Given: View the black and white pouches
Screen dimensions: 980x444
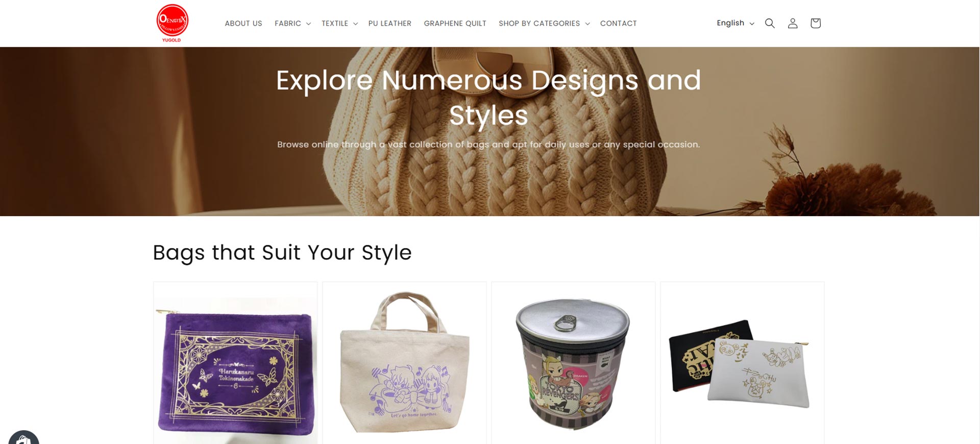Looking at the screenshot, I should point(742,363).
